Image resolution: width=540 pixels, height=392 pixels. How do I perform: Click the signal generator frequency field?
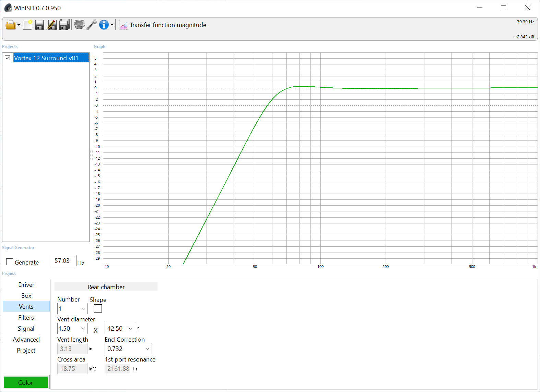click(x=63, y=261)
